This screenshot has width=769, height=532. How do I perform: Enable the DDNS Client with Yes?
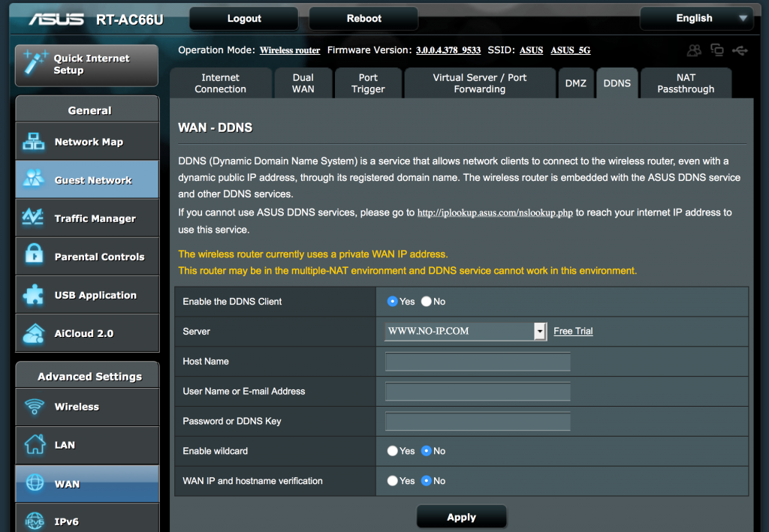[x=392, y=302]
